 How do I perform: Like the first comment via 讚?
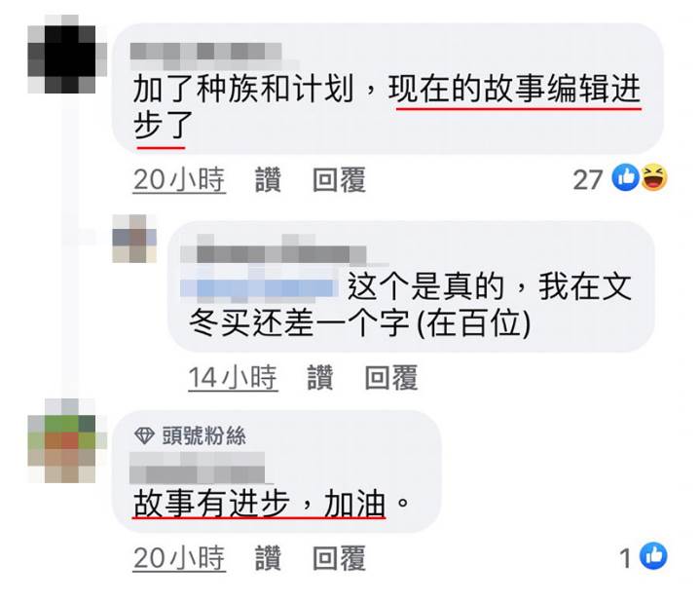269,180
